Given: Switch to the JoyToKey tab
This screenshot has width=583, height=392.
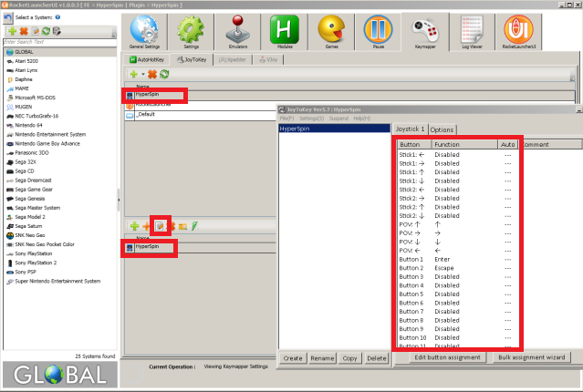Looking at the screenshot, I should [191, 59].
